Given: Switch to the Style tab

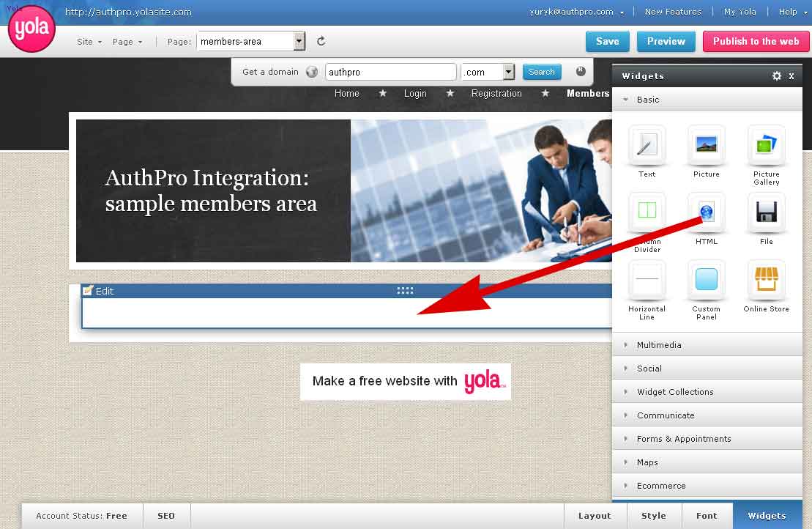Looking at the screenshot, I should point(653,516).
